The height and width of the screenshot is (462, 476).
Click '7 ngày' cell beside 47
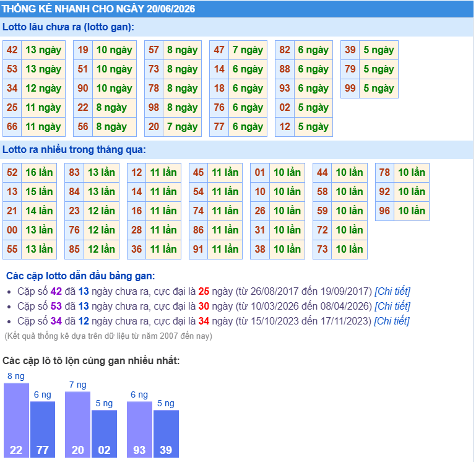click(248, 50)
